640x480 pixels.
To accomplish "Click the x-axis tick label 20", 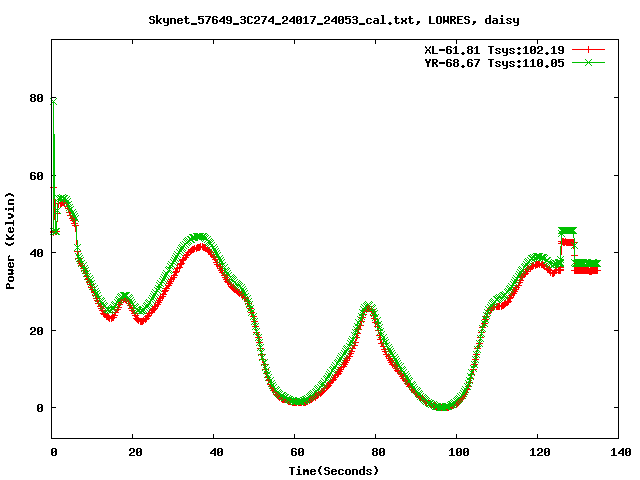I will pyautogui.click(x=135, y=452).
